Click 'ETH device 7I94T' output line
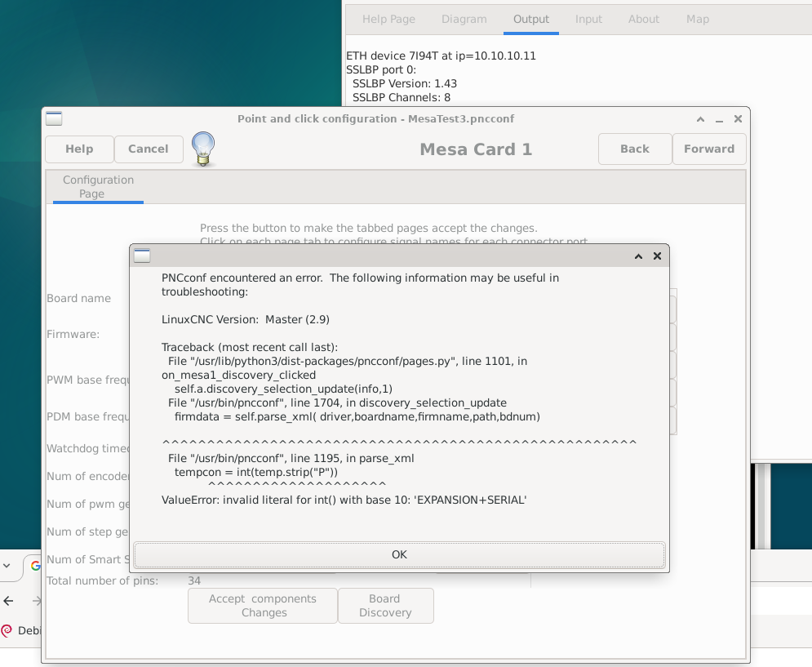The width and height of the screenshot is (812, 667). click(x=441, y=56)
